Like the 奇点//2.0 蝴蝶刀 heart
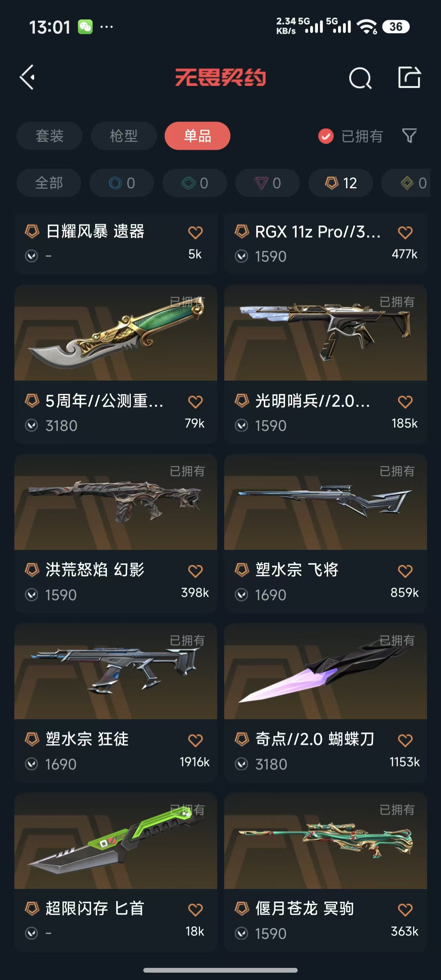Screen dimensions: 441x980 click(405, 740)
